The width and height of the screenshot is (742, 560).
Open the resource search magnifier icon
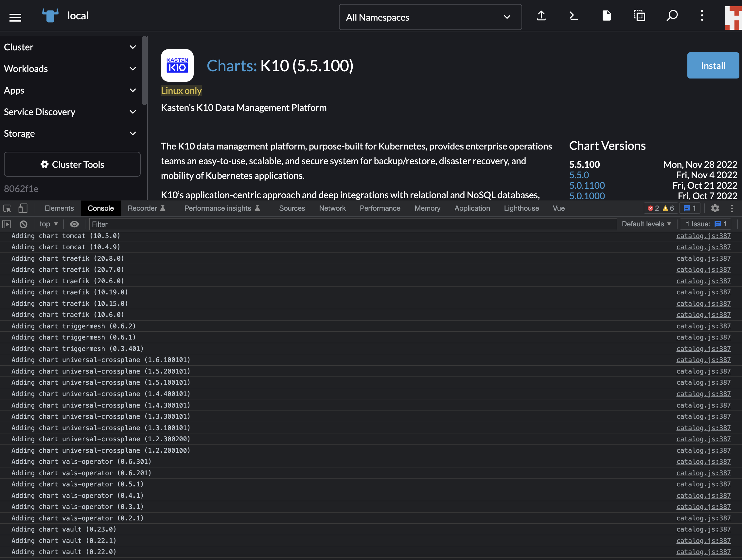672,16
